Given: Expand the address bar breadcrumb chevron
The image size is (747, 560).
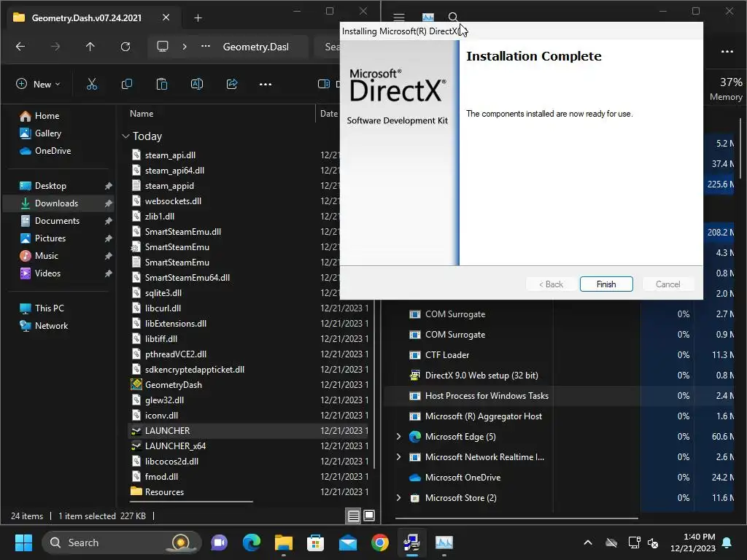Looking at the screenshot, I should point(185,46).
